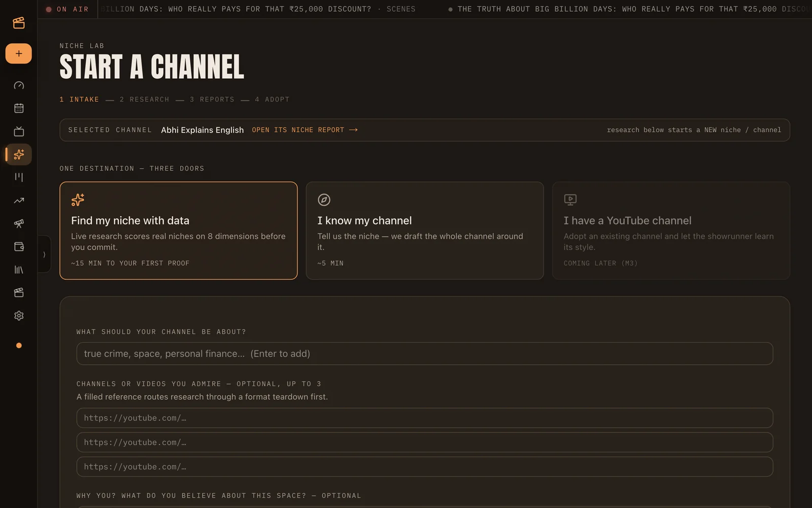Click the clapperboard app logo icon
The height and width of the screenshot is (508, 812).
pyautogui.click(x=19, y=23)
